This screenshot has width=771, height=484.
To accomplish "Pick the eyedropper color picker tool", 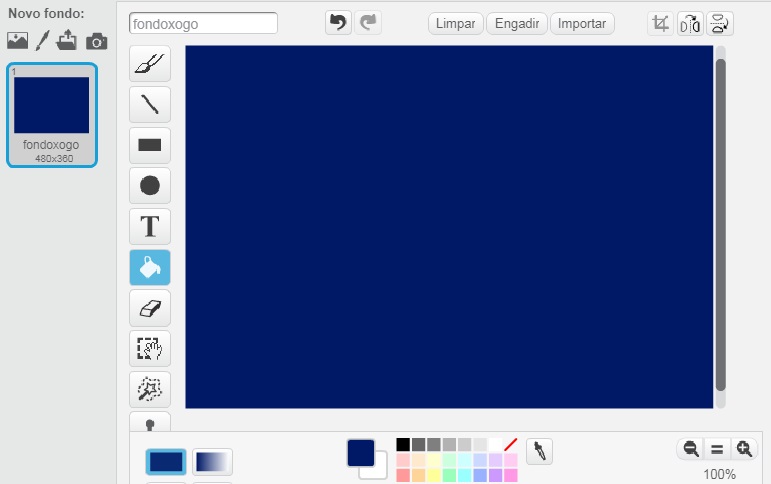I will (539, 451).
